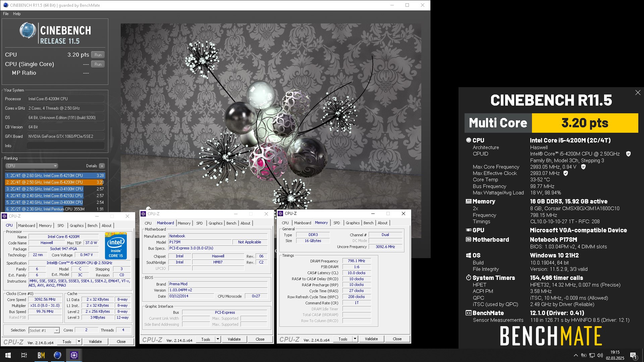Switch to the SPD tab in the CPU-Z Mainboard window

click(200, 223)
